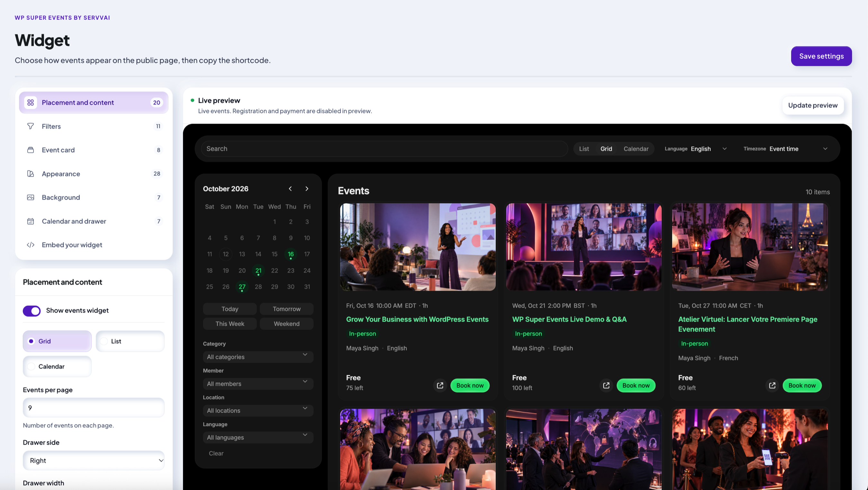Click the Events per page input

94,407
